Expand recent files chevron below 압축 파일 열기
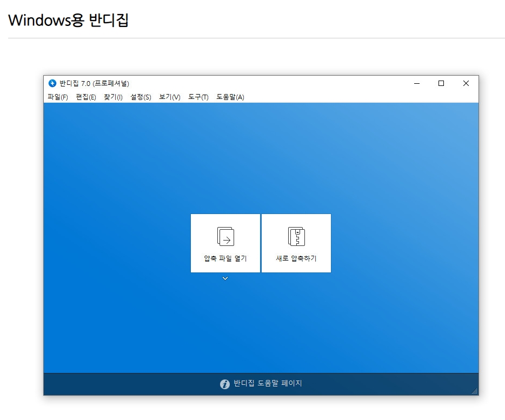This screenshot has width=505, height=420. pos(225,278)
